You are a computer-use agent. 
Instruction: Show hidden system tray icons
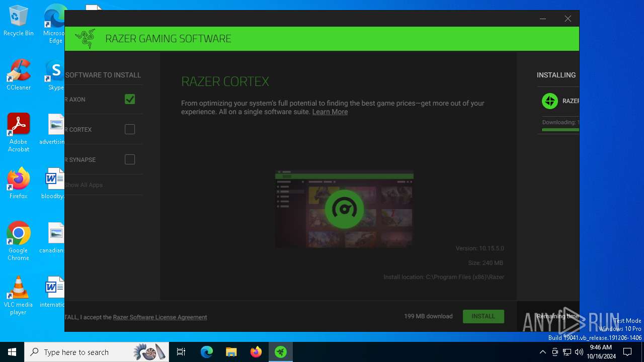coord(542,352)
